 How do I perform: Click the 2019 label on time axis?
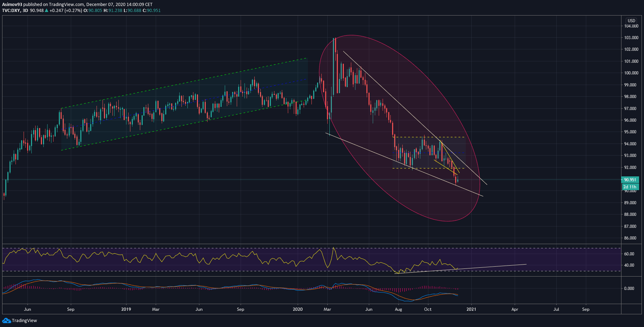point(126,309)
